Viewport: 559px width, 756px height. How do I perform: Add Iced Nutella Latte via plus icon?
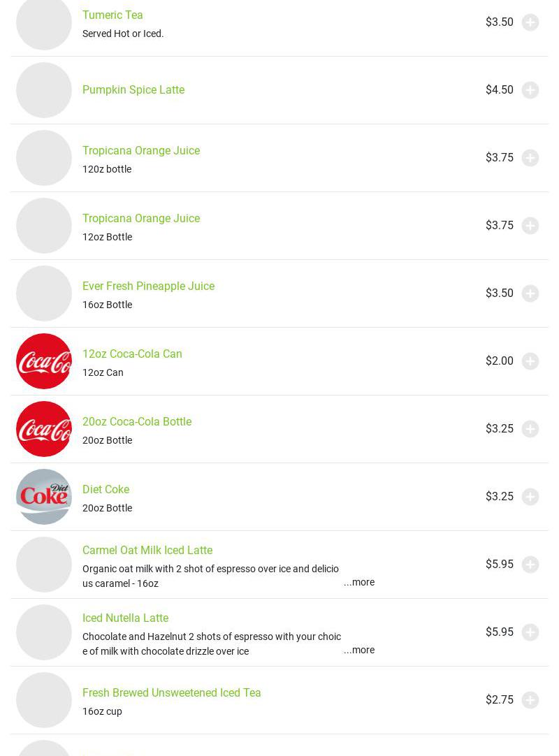(530, 632)
